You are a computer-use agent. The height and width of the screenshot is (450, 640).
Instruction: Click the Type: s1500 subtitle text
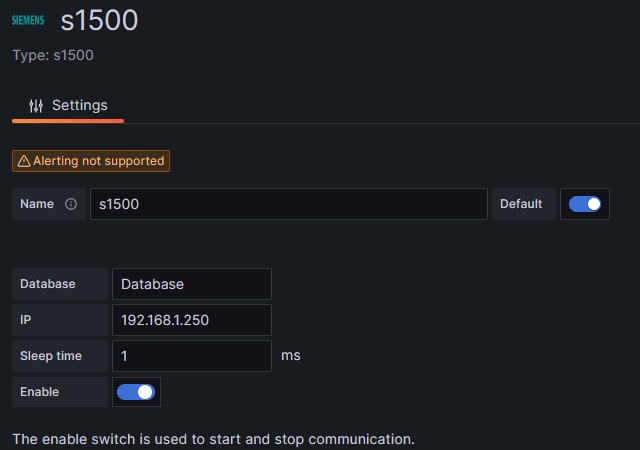[x=53, y=55]
